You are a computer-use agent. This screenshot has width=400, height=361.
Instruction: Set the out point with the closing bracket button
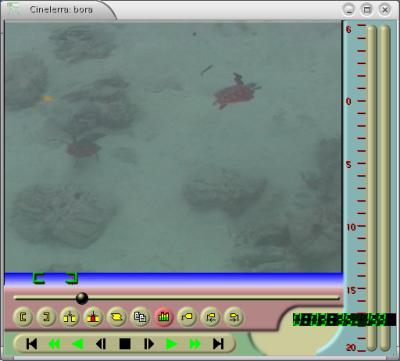tap(46, 317)
